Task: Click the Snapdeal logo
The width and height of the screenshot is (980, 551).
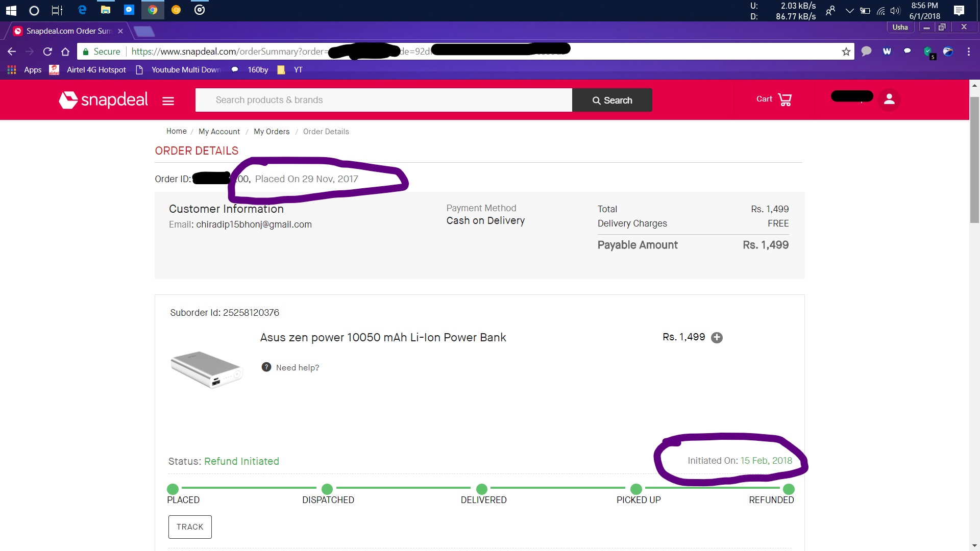Action: [104, 100]
